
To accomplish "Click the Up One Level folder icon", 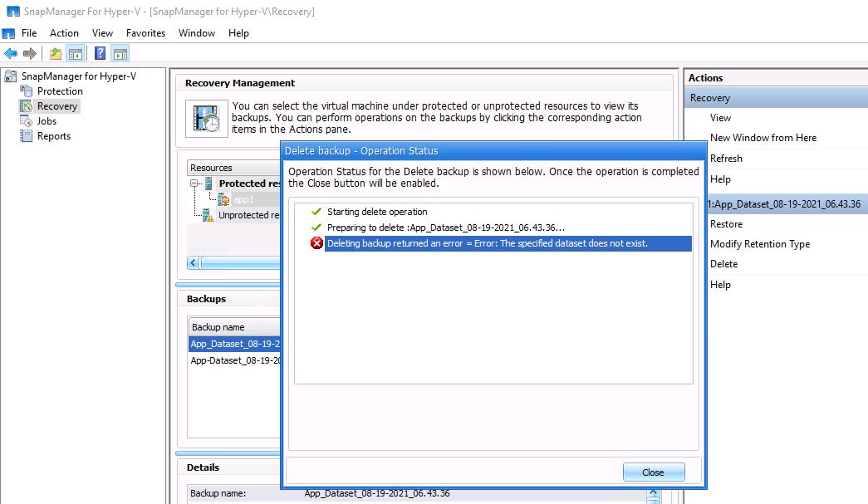I will [x=56, y=54].
